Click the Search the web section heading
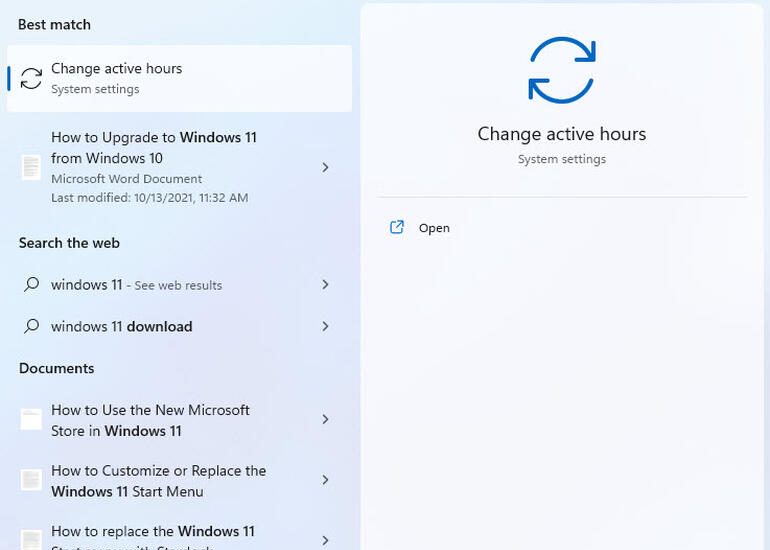The height and width of the screenshot is (550, 770). 69,243
